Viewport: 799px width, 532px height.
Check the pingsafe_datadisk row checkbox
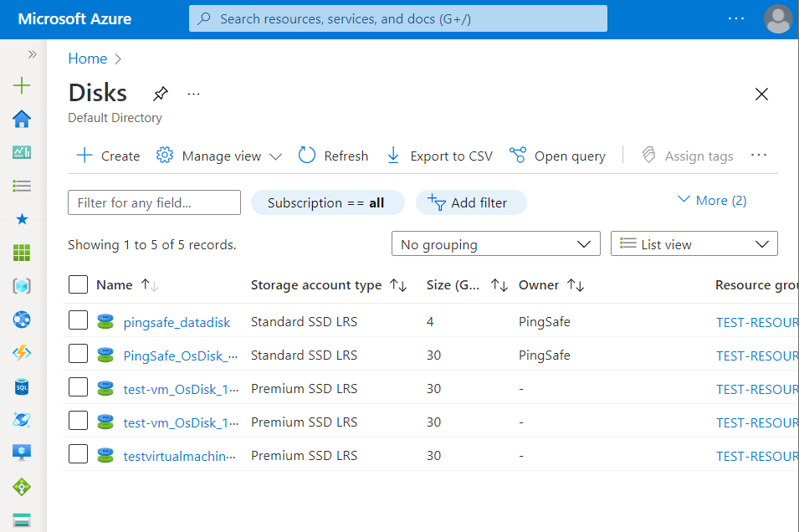(x=78, y=320)
